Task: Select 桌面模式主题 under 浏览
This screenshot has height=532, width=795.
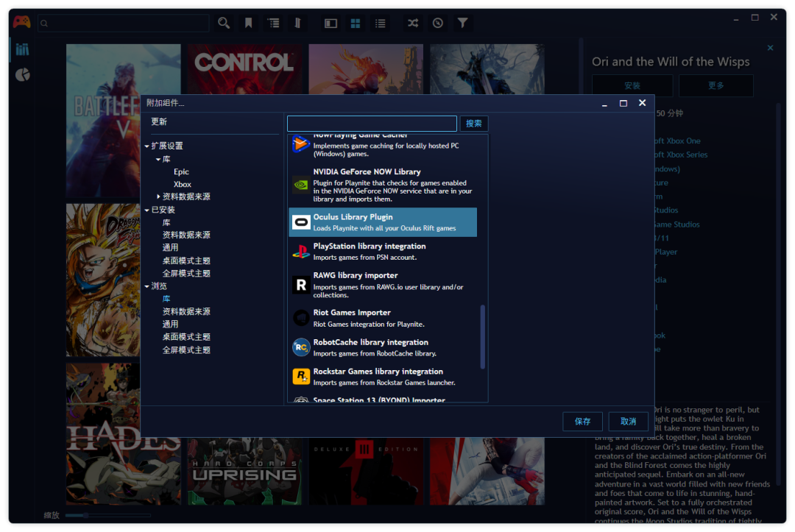Action: coord(186,337)
